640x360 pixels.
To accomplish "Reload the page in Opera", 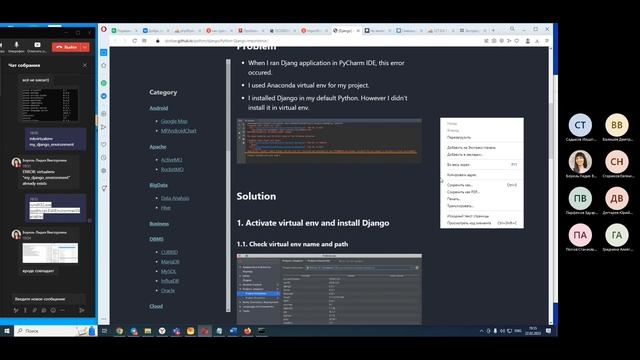I will coord(134,41).
